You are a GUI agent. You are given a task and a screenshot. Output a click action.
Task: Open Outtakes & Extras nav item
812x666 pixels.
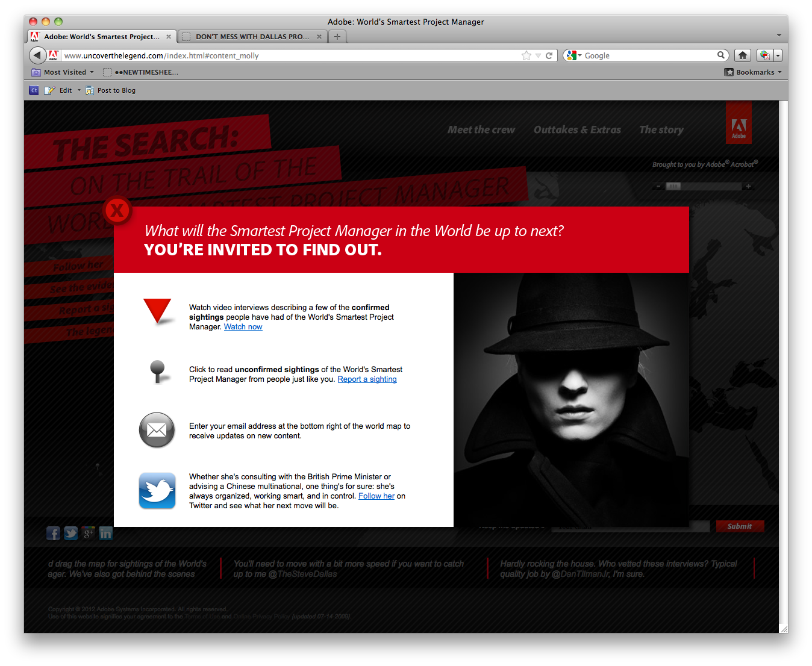click(x=577, y=129)
